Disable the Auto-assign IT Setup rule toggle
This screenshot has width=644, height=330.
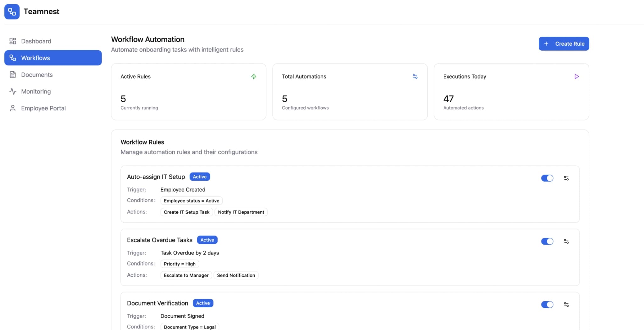point(547,178)
